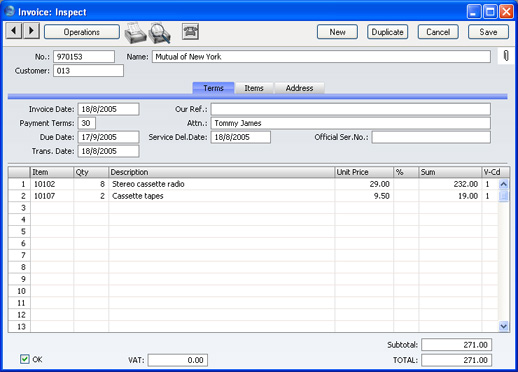Click the Unit Price column header
Image resolution: width=518 pixels, height=372 pixels.
(364, 172)
